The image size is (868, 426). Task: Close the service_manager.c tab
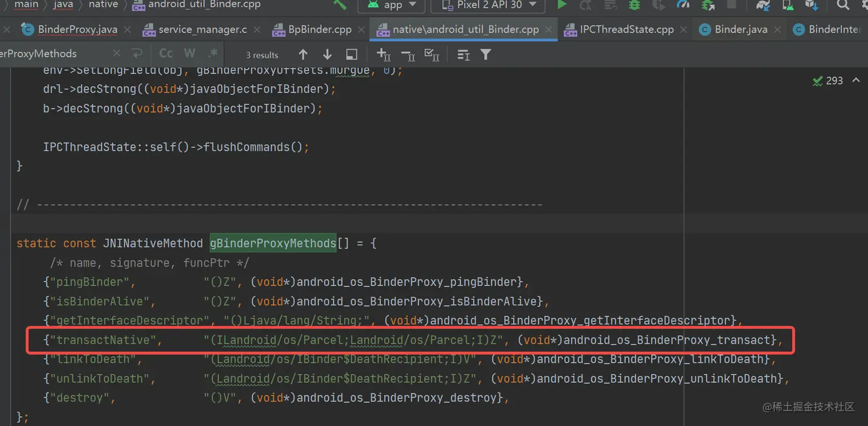coord(257,30)
